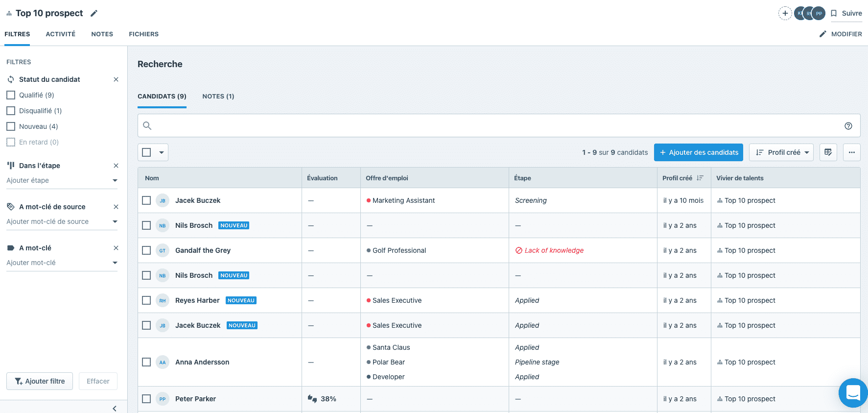
Task: Remove the A mot-clé filter
Action: click(x=116, y=248)
